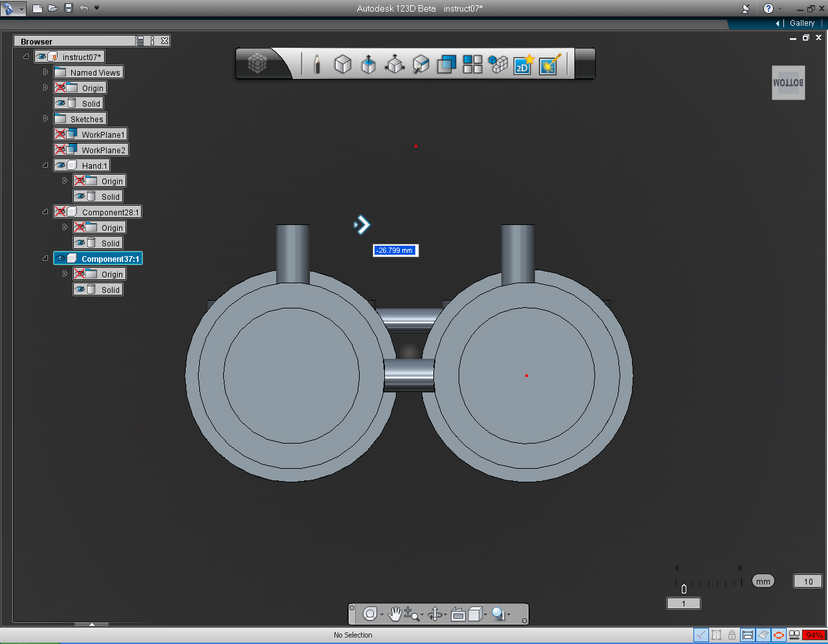828x644 pixels.
Task: Click the ruler scale slider handle
Action: (684, 589)
